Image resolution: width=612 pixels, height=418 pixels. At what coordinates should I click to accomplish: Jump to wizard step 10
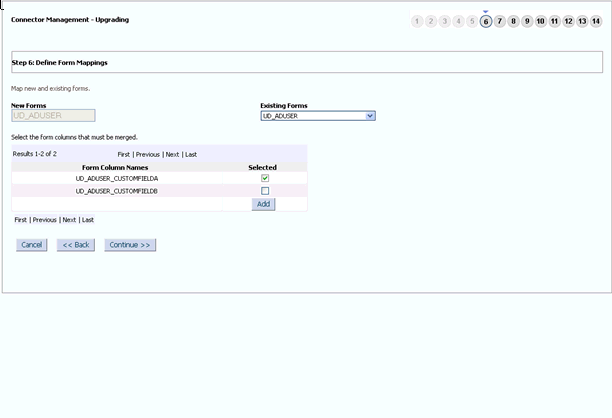541,21
